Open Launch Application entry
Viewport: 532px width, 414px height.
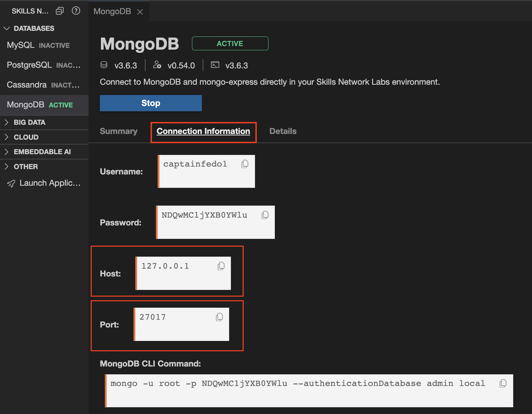coord(44,183)
